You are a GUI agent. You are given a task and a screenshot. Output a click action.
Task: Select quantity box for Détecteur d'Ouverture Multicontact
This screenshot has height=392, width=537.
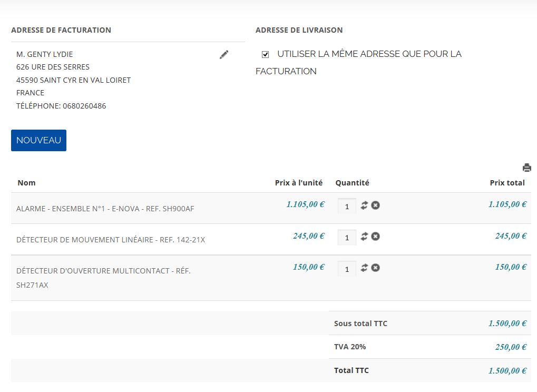pos(347,269)
